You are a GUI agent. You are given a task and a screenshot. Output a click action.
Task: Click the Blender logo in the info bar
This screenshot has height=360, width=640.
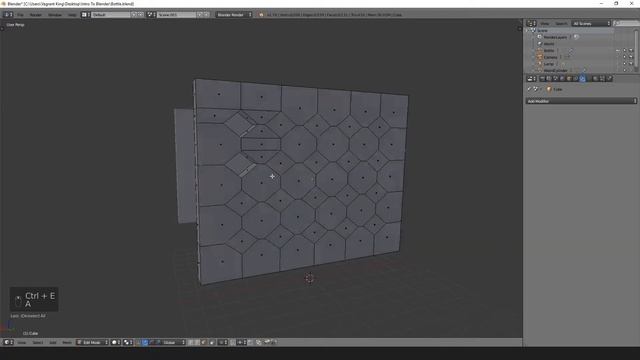(261, 15)
